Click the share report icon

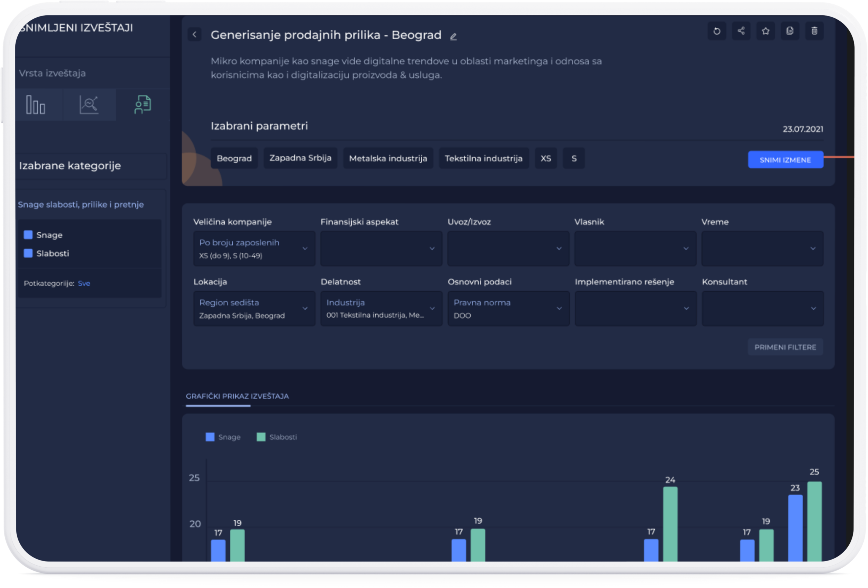[x=741, y=31]
